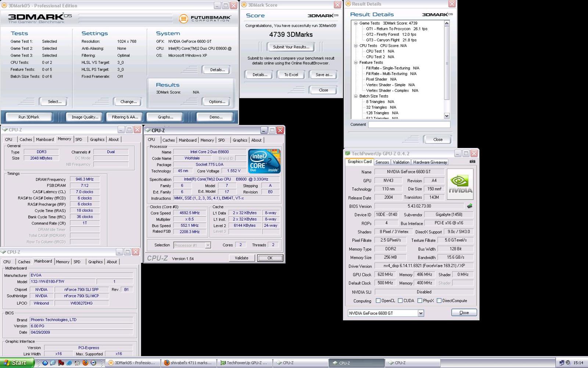Click the GPU-Z screenshot camera icon

click(472, 162)
